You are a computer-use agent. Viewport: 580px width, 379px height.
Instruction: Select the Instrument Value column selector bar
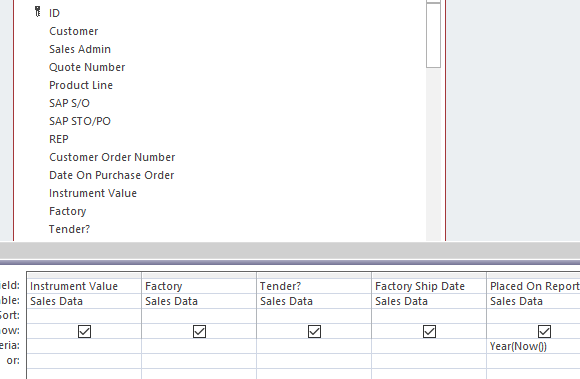[x=84, y=275]
